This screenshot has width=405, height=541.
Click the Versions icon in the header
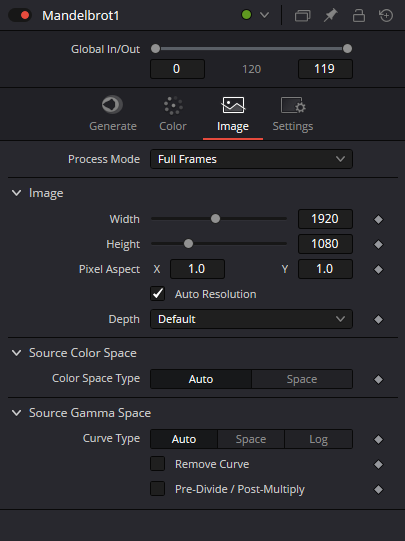coord(303,16)
